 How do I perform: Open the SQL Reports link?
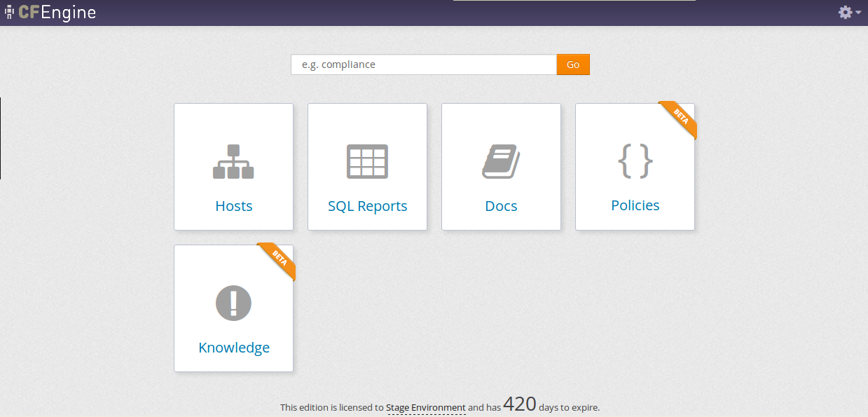[x=368, y=206]
